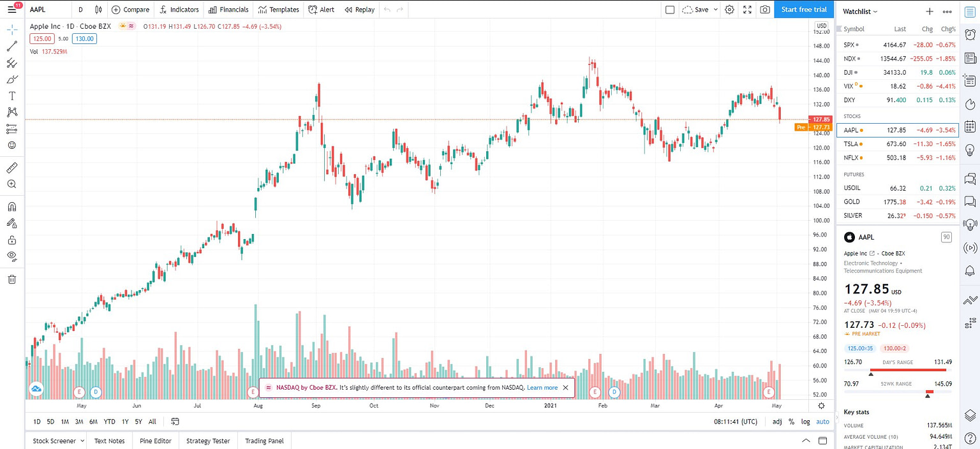Open the timeframe D dropdown
The width and height of the screenshot is (980, 449).
(80, 10)
